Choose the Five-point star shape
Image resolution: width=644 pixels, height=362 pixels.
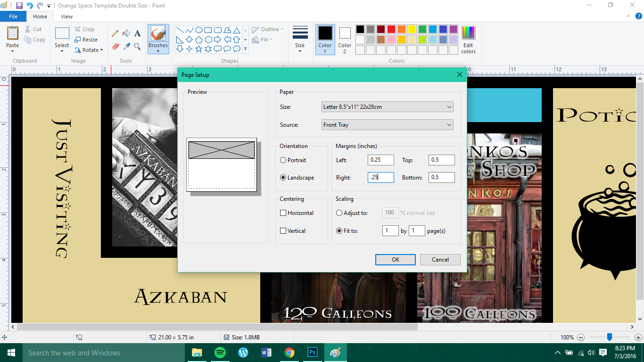click(x=198, y=49)
